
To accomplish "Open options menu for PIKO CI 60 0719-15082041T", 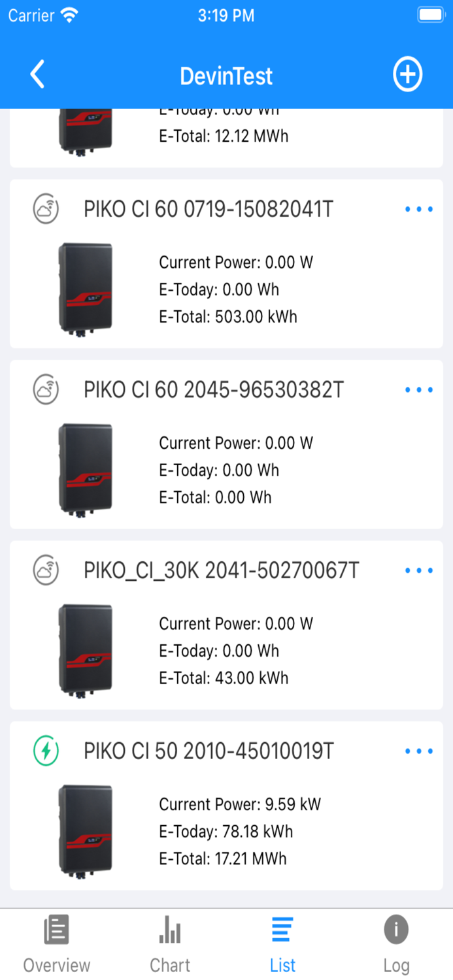I will (418, 209).
